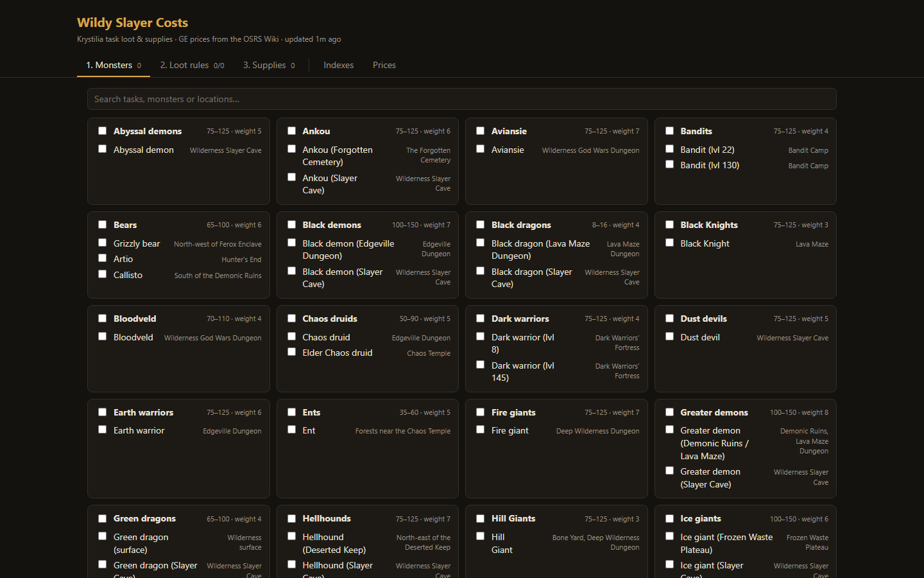924x578 pixels.
Task: Check Greater demon (Slayer Cave) box
Action: point(669,471)
